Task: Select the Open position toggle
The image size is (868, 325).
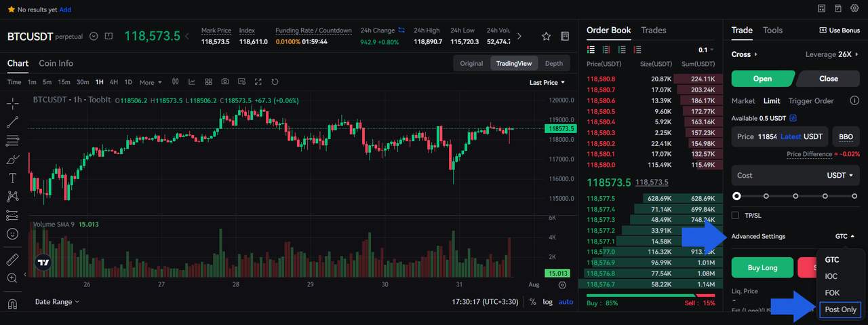Action: pos(762,79)
